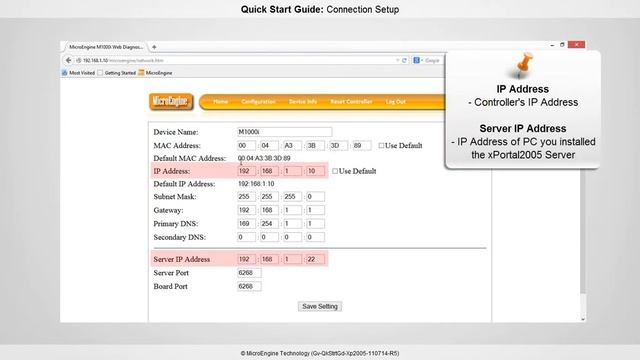
Task: Check Use Default for IP Address
Action: 335,171
